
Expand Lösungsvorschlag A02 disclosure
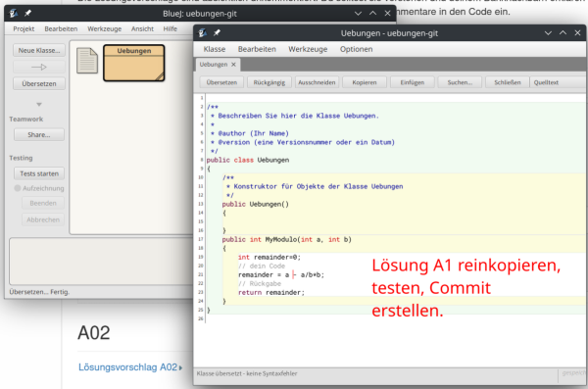pos(180,367)
